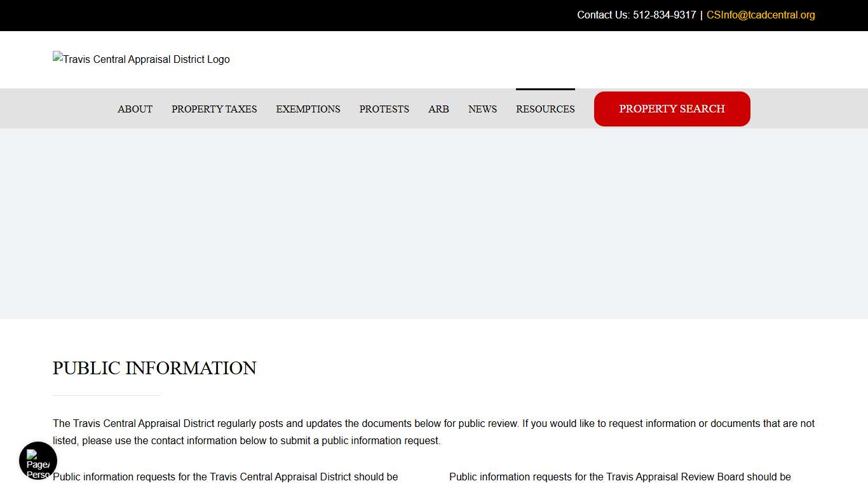Select the ARB navigation item
Screen dimensions: 868x488
(x=438, y=109)
